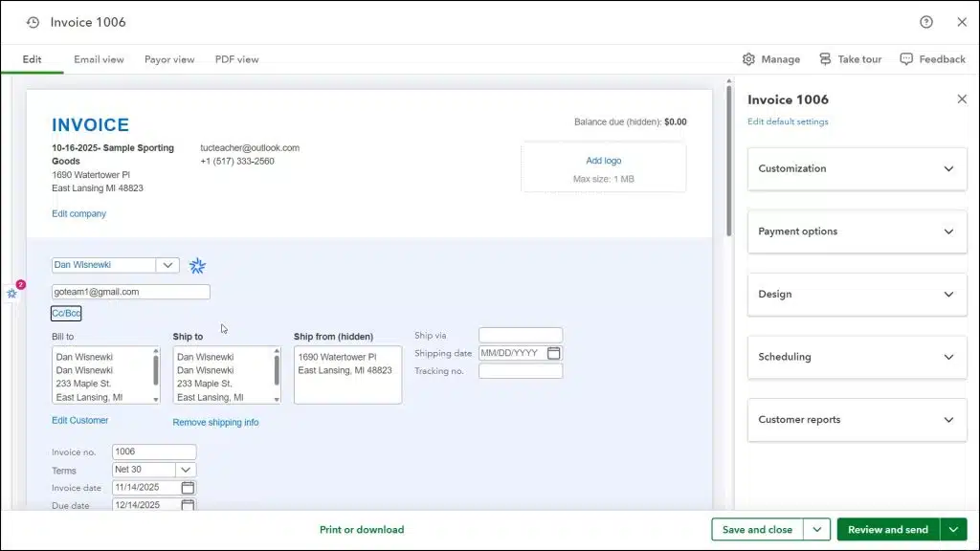Click the Invoice no. field showing 1006
980x551 pixels.
coord(154,452)
